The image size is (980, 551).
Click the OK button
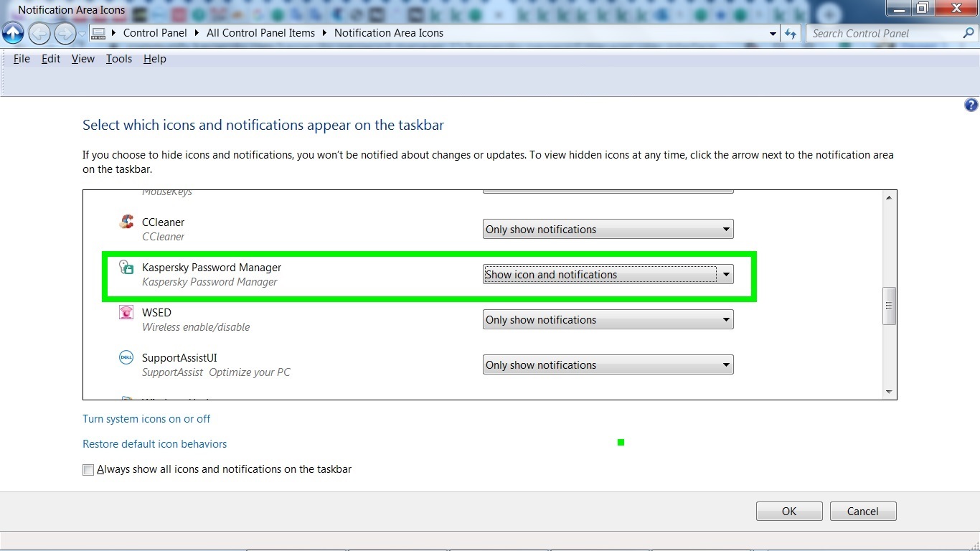pos(789,512)
